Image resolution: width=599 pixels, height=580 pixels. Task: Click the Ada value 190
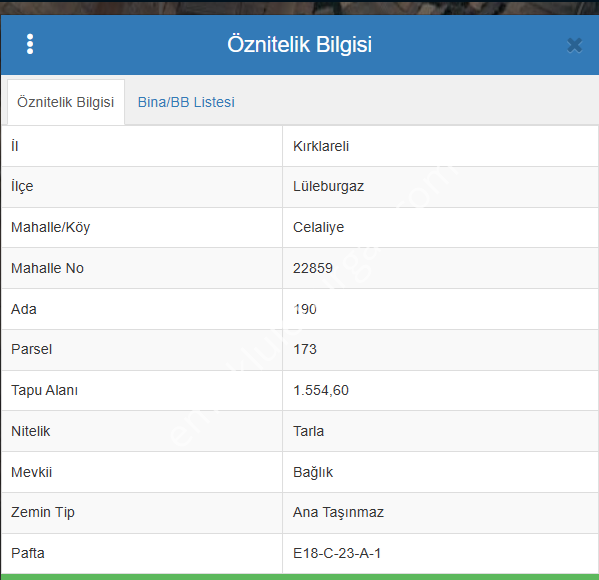coord(305,309)
